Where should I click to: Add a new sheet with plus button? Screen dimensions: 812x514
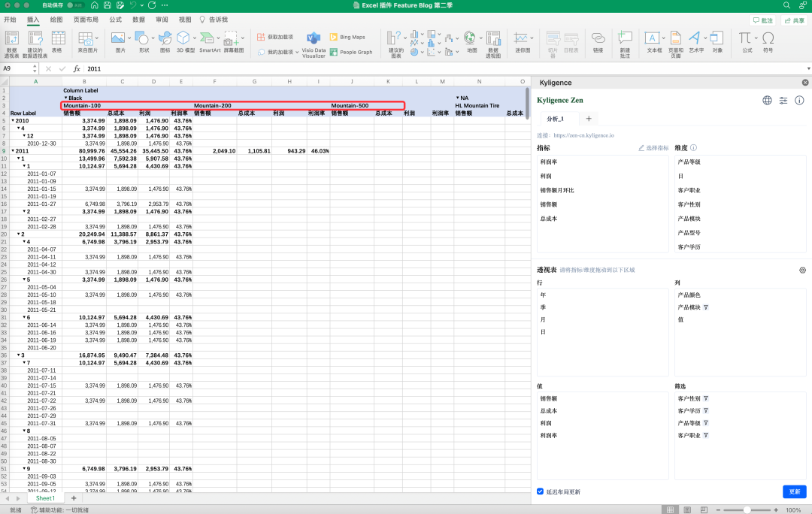74,498
